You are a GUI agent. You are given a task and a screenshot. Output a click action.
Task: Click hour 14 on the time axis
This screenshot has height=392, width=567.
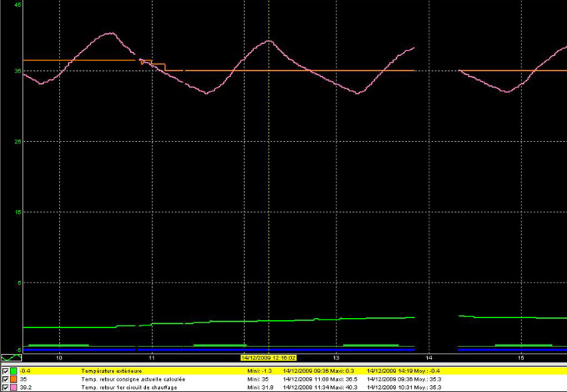coord(429,357)
